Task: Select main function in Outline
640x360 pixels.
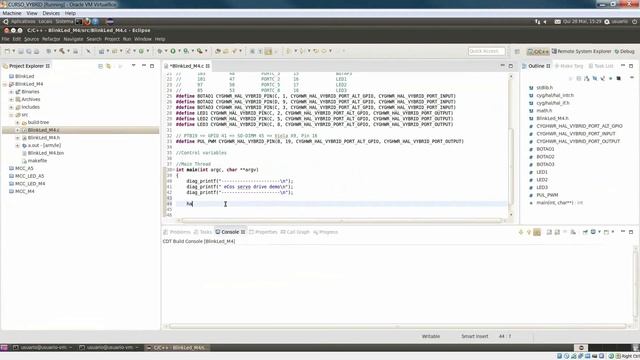Action: click(x=560, y=203)
